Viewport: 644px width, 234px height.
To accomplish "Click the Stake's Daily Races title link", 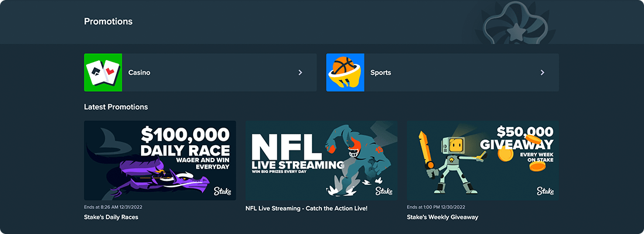I will [111, 217].
